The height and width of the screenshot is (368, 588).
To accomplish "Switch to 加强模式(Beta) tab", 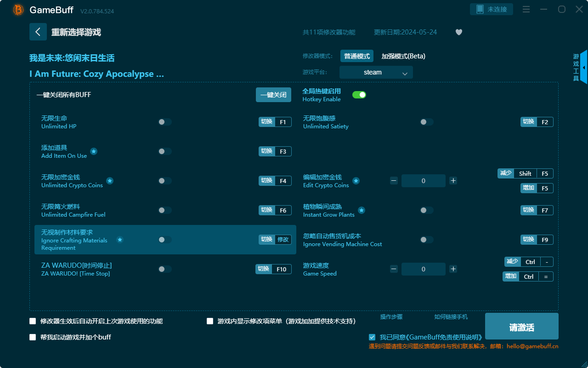I will [x=403, y=56].
